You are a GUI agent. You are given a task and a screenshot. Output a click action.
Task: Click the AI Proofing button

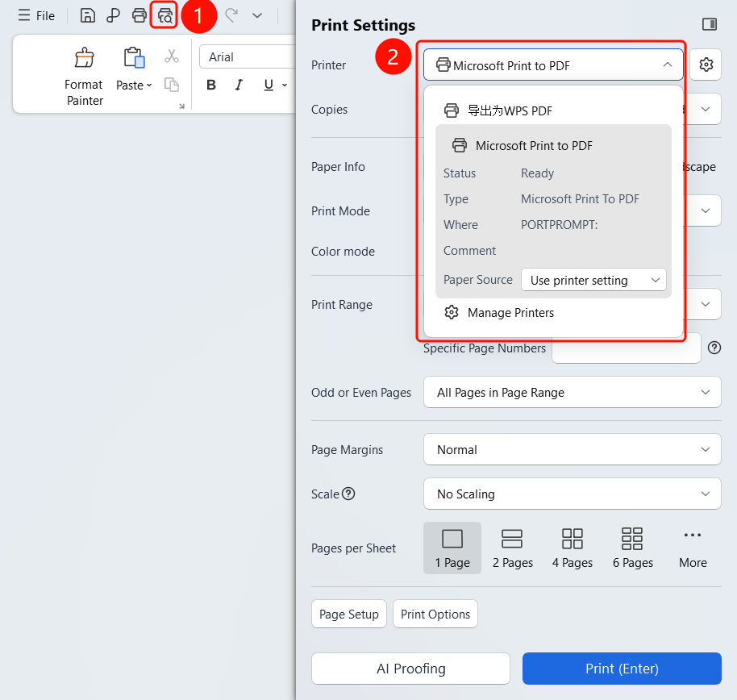(410, 669)
